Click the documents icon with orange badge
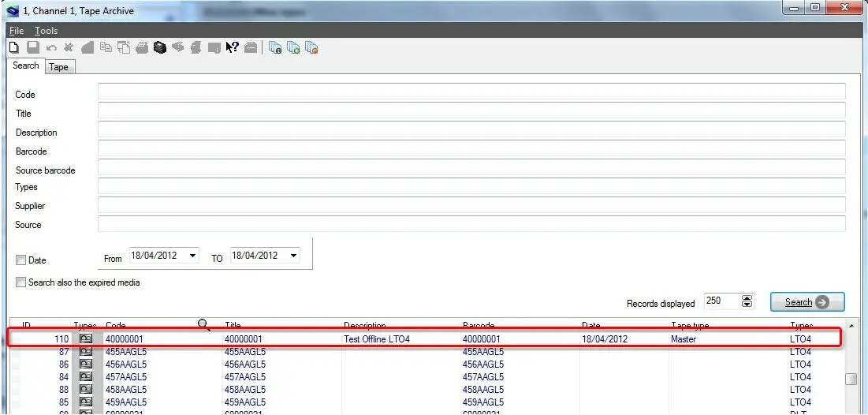The image size is (868, 415). pos(311,48)
